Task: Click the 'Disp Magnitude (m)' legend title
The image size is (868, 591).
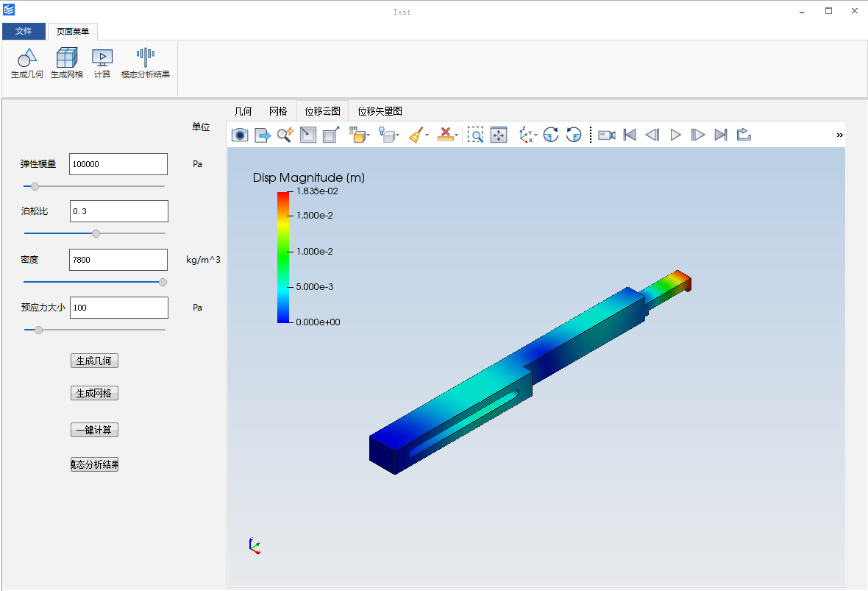Action: [x=309, y=178]
